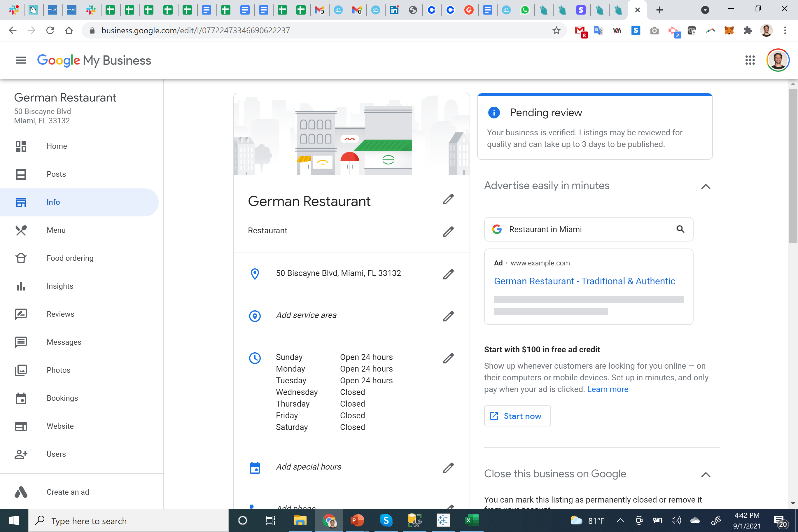Open the hamburger main menu
The width and height of the screenshot is (798, 532).
click(x=21, y=60)
